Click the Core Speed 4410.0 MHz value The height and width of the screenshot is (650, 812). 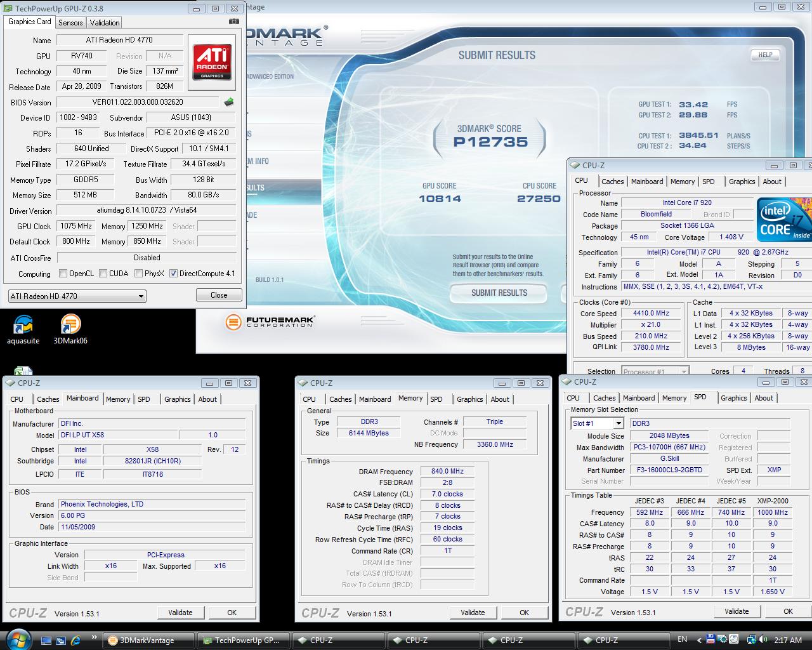click(x=651, y=313)
